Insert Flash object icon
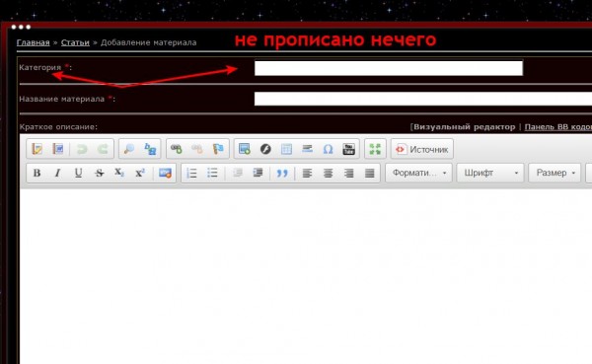 pos(265,149)
